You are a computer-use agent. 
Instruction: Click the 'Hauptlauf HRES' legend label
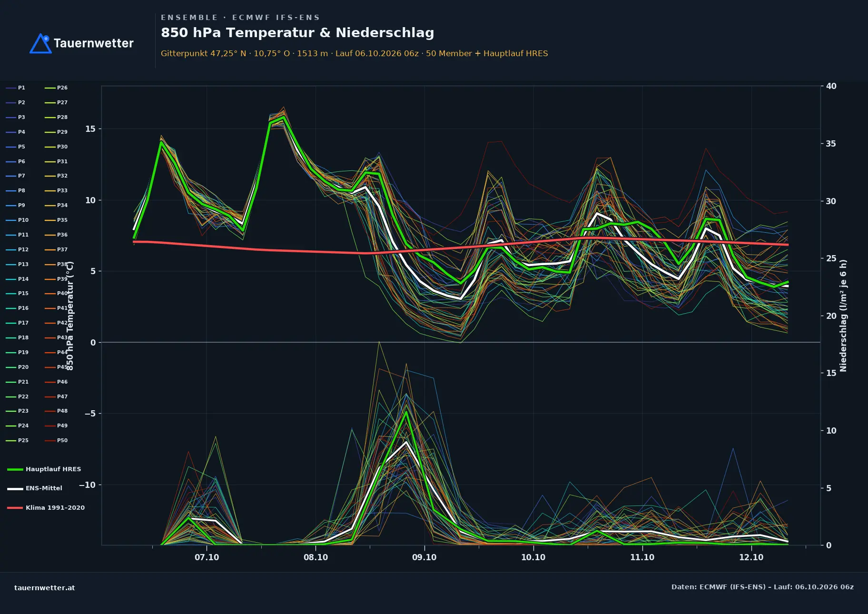point(53,469)
